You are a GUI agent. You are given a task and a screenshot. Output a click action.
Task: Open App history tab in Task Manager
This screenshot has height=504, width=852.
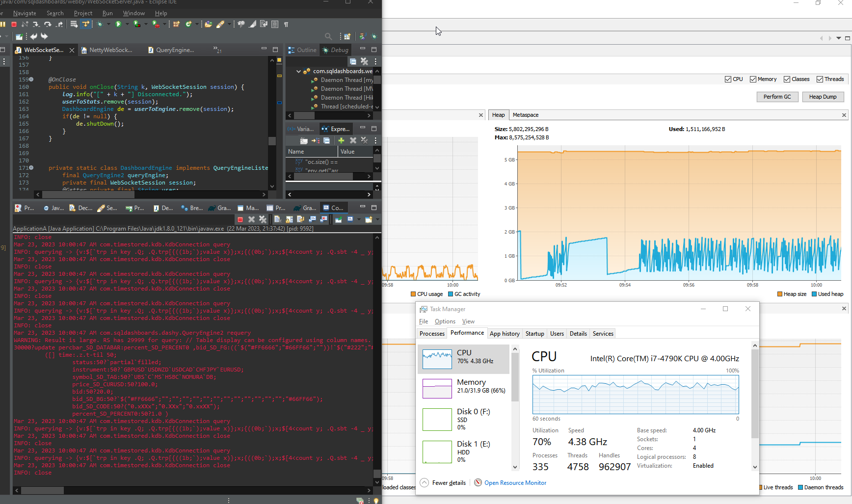505,333
